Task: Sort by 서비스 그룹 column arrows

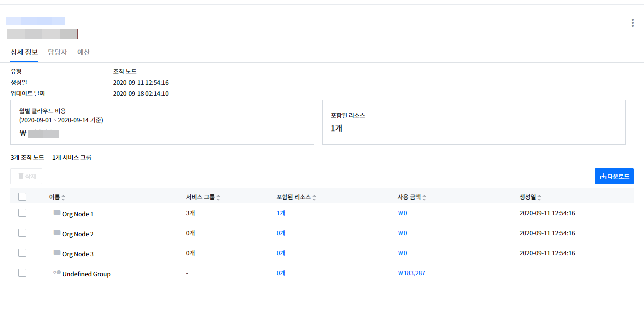Action: coord(218,198)
